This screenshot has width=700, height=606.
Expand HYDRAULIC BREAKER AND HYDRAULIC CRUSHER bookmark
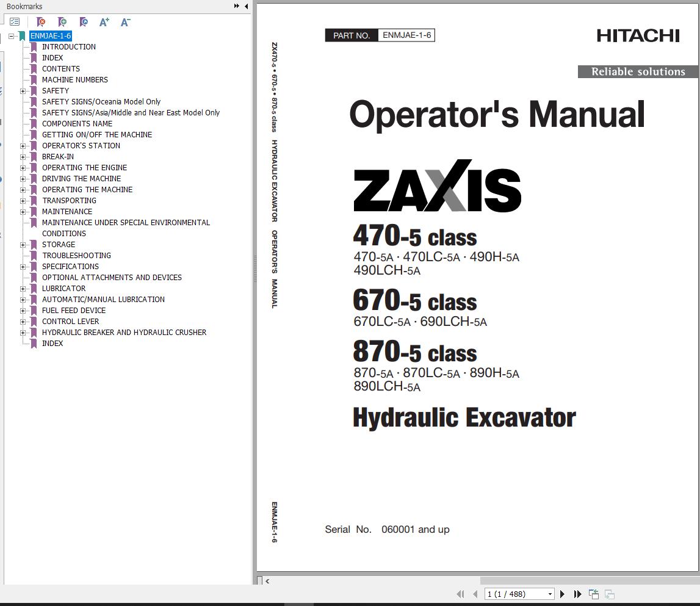point(23,333)
